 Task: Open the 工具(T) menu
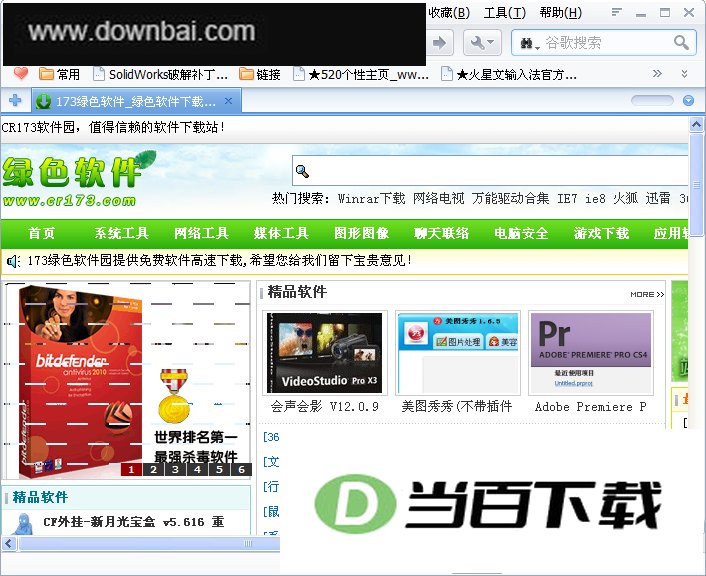pyautogui.click(x=504, y=13)
